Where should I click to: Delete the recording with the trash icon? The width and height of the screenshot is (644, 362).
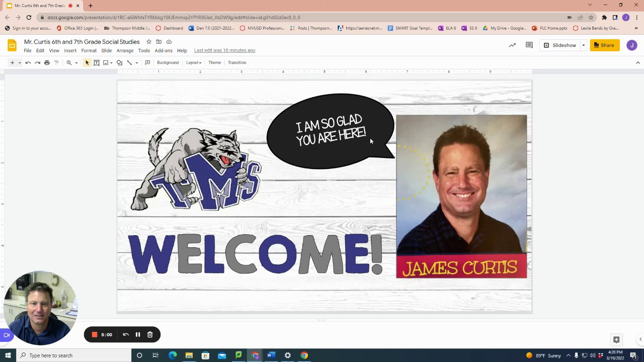coord(150,335)
